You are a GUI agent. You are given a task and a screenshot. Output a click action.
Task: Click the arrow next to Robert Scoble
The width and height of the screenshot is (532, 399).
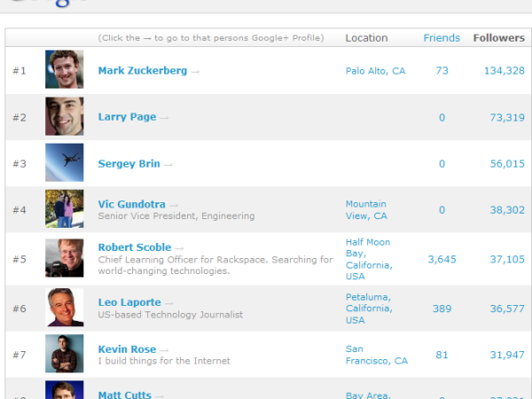pyautogui.click(x=179, y=247)
